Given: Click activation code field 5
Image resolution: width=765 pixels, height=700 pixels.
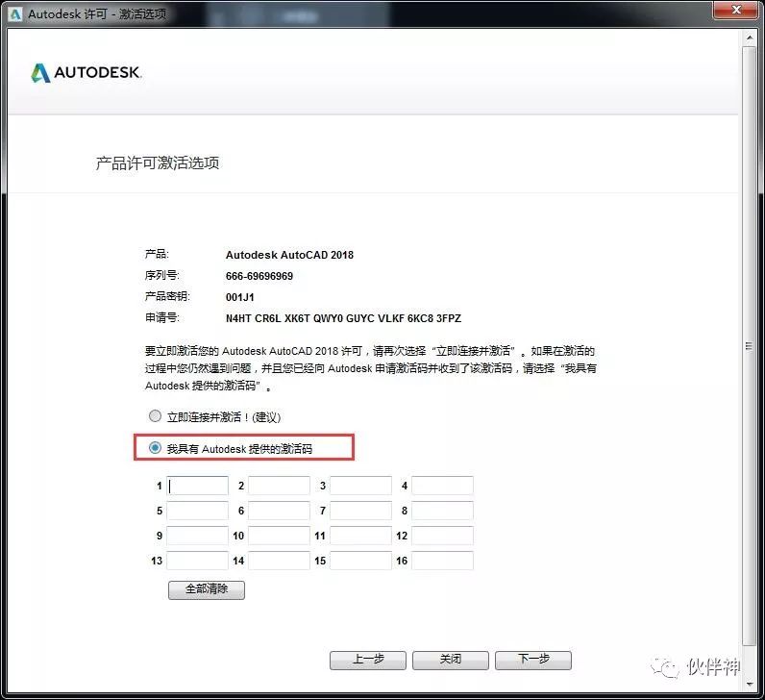Looking at the screenshot, I should point(198,511).
